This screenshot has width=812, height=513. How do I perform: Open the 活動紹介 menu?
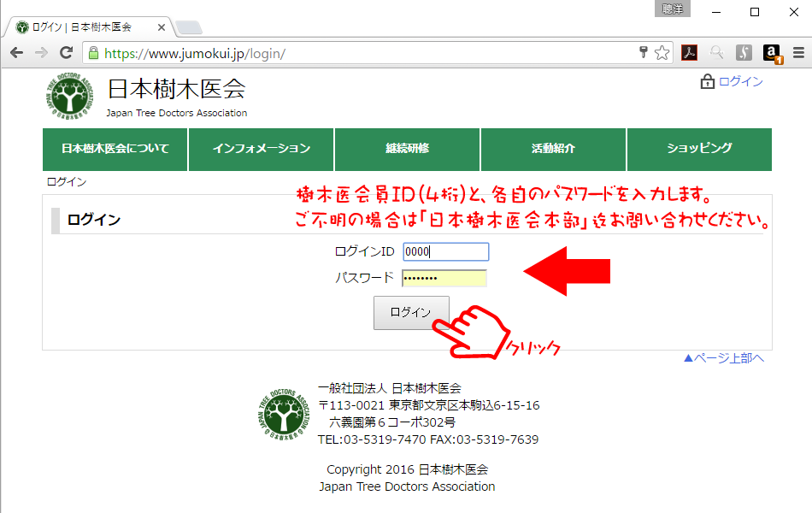(553, 150)
